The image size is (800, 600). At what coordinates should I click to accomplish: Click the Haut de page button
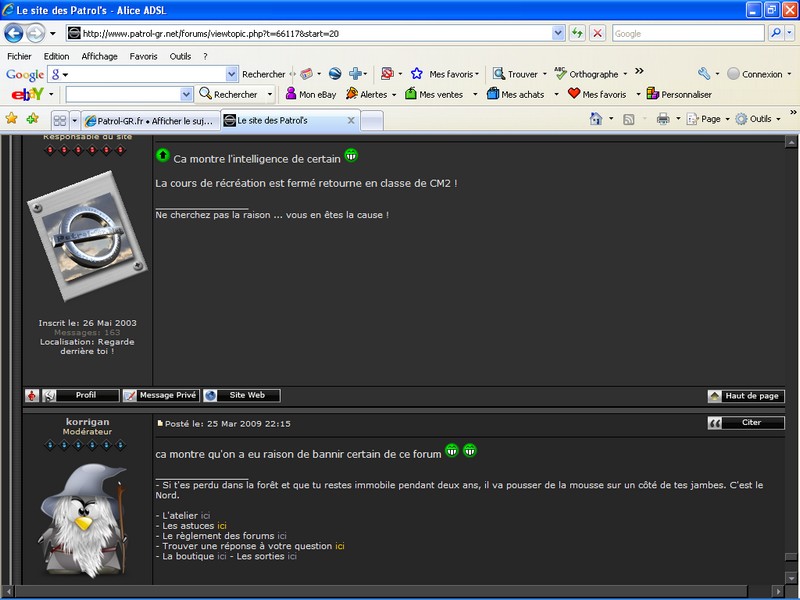pyautogui.click(x=746, y=396)
